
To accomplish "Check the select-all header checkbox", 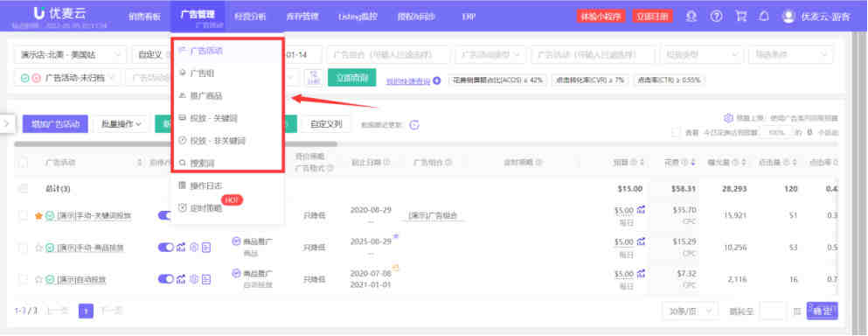I will pos(24,163).
